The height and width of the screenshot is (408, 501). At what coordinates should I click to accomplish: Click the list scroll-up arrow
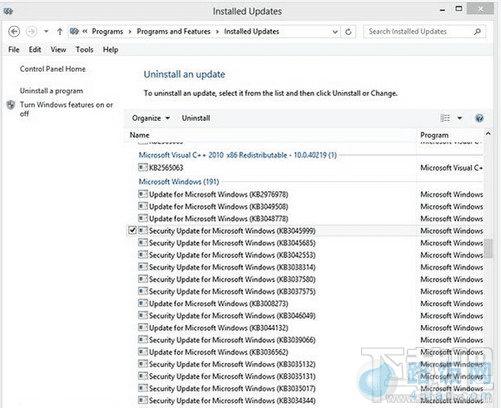pos(488,134)
